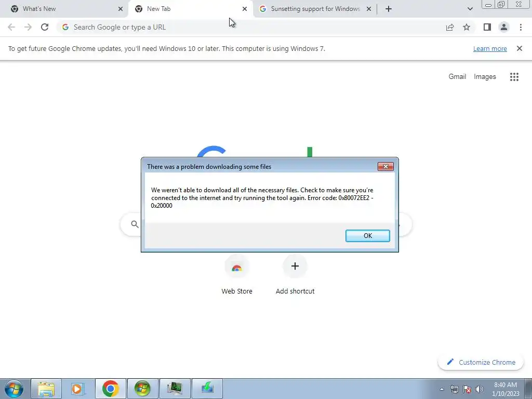
Task: Open Customize Chrome
Action: click(x=481, y=362)
